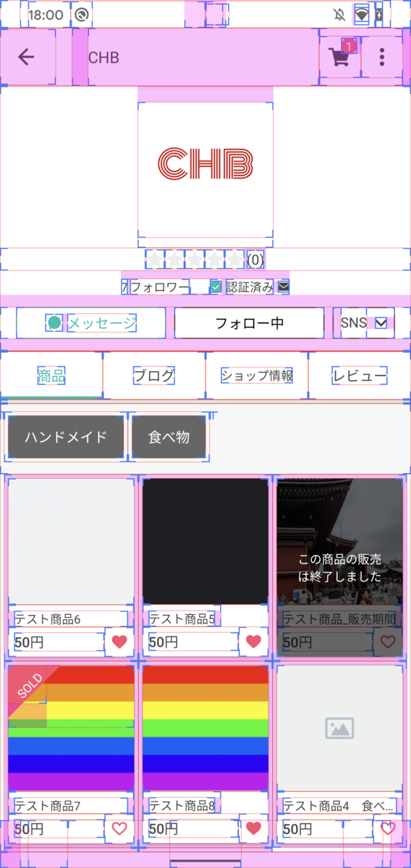The height and width of the screenshot is (868, 411).
Task: Tap the CHB title in app bar
Action: tap(103, 58)
